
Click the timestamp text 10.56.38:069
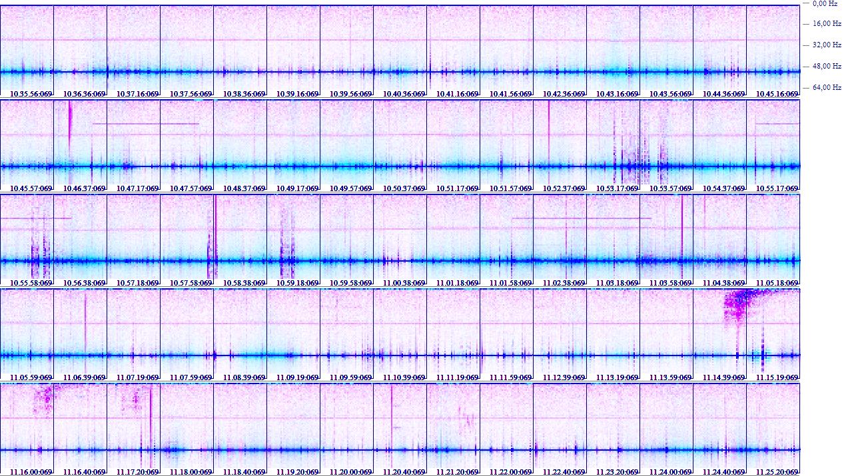[x=85, y=284]
